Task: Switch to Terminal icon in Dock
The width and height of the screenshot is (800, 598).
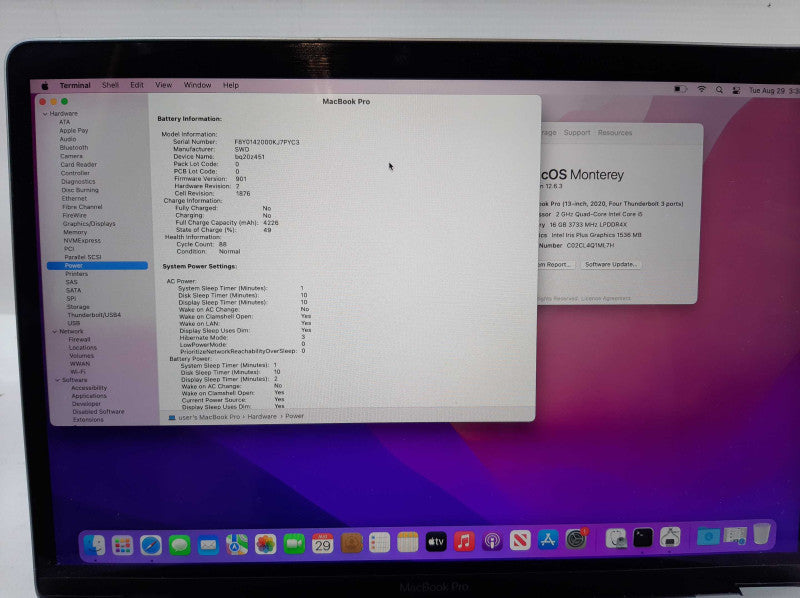Action: pos(643,538)
